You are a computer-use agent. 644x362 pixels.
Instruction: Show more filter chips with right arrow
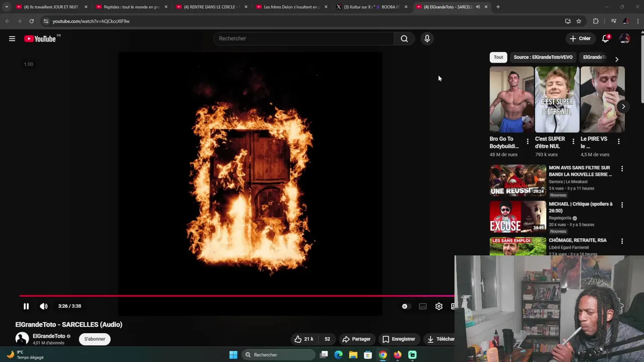pos(616,59)
